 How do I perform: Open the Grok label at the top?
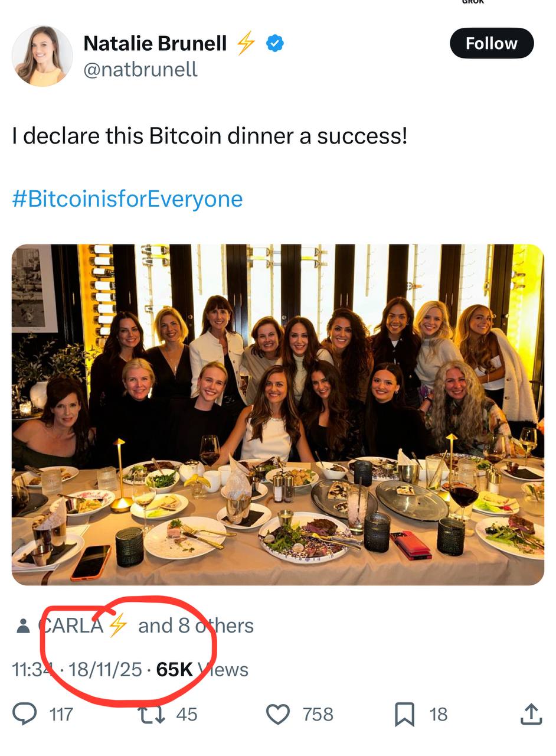(x=472, y=3)
